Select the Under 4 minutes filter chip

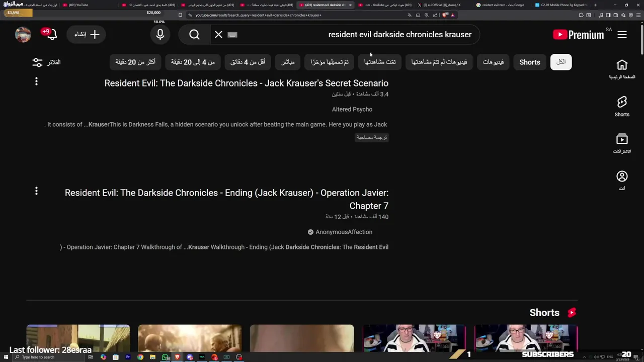pyautogui.click(x=248, y=62)
